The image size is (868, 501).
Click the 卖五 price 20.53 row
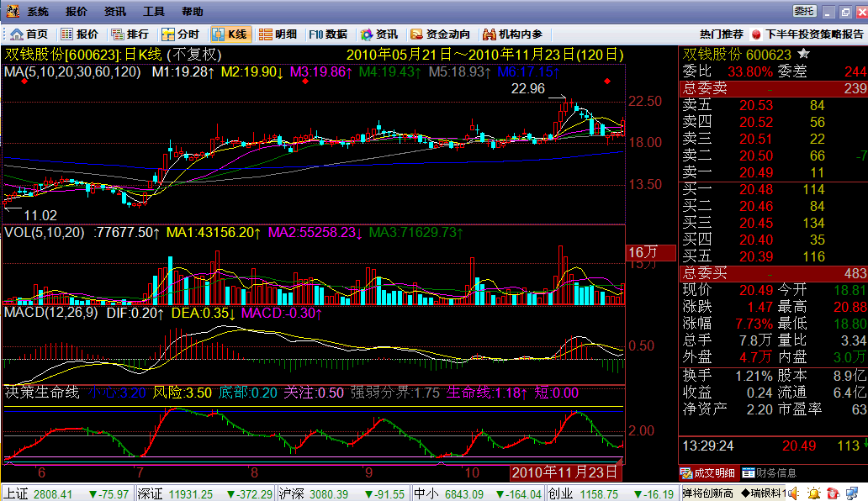coord(773,105)
